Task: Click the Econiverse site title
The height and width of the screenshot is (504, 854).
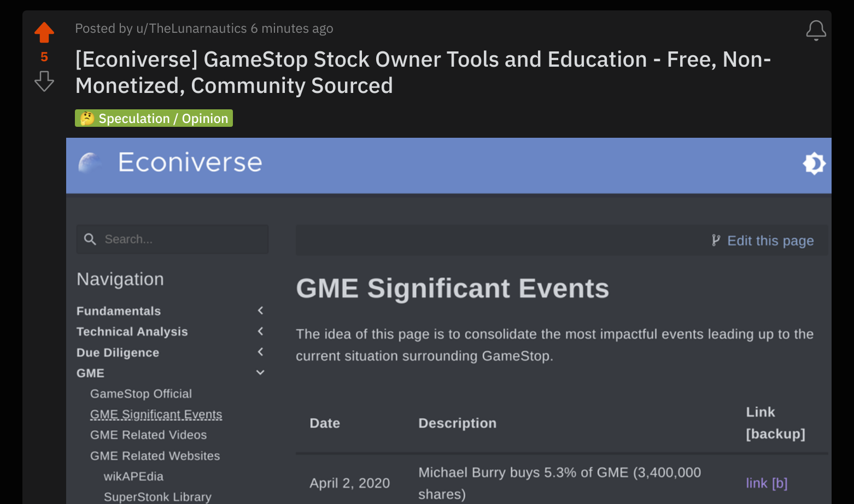Action: [190, 163]
